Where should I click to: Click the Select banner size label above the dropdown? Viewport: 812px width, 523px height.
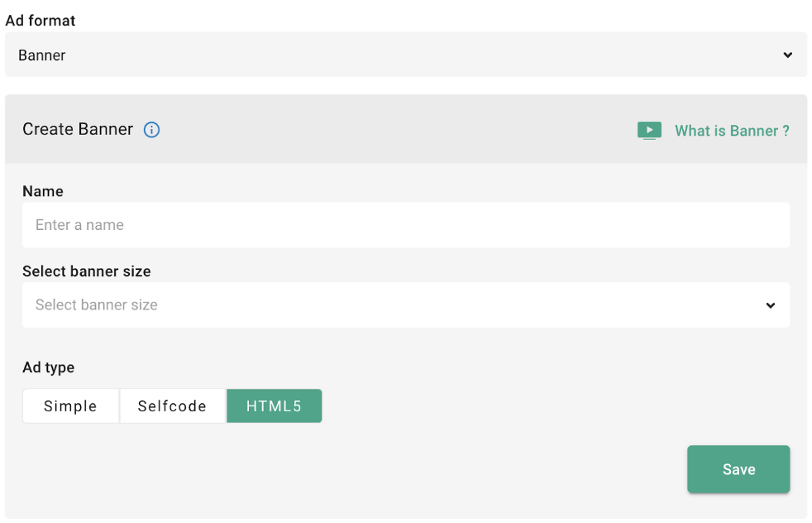coord(87,271)
